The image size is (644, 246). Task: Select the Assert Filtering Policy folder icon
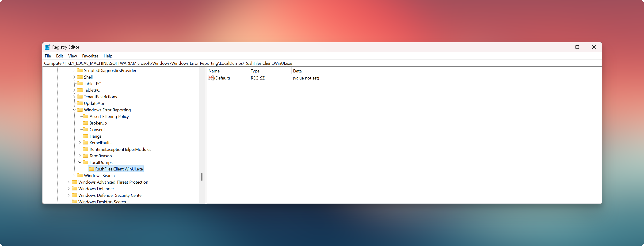click(86, 116)
